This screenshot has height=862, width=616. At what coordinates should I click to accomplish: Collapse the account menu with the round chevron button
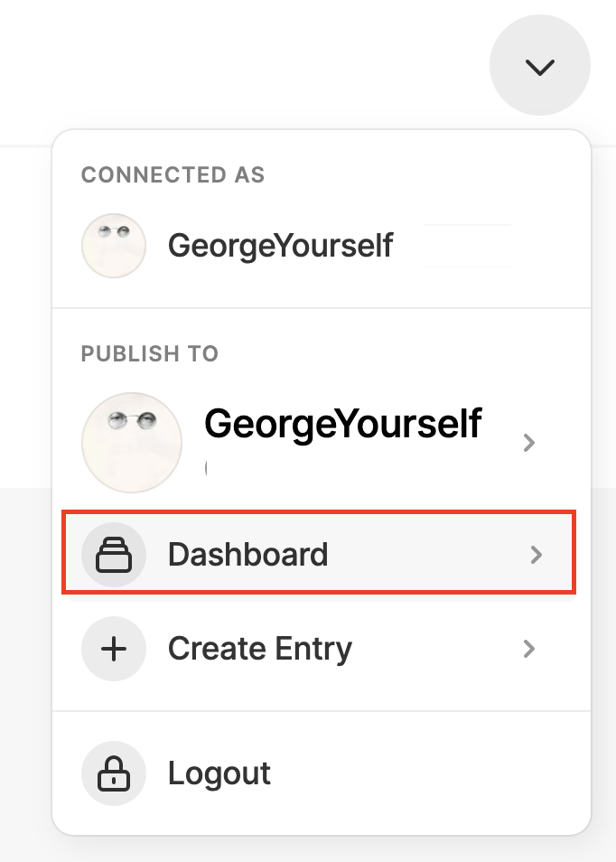click(x=539, y=65)
